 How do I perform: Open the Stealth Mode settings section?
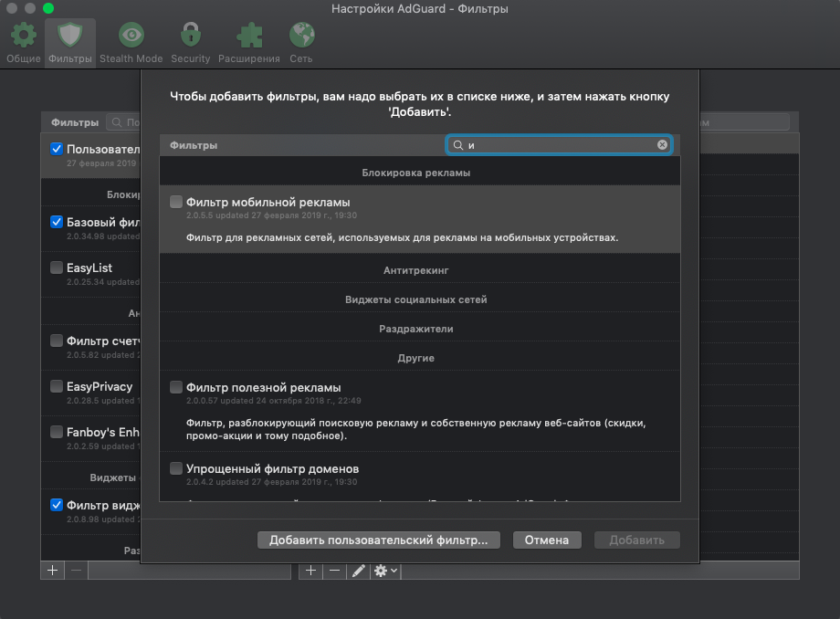click(131, 41)
